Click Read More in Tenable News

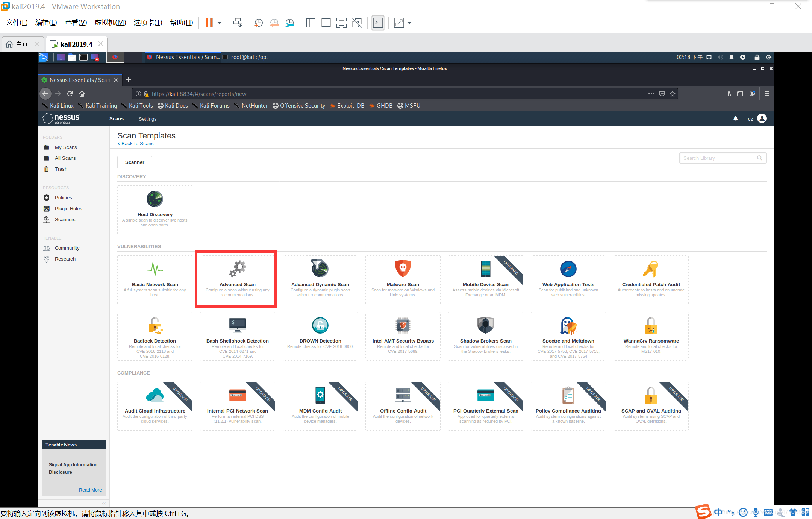(90, 490)
